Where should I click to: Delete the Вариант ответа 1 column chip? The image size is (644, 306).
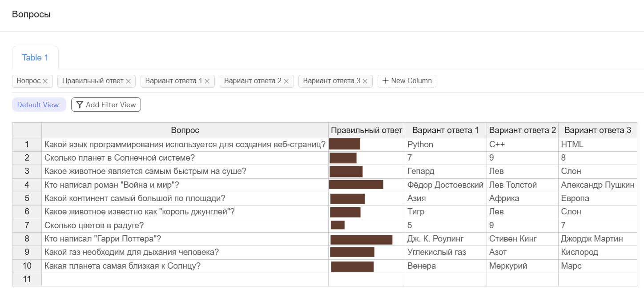pyautogui.click(x=207, y=81)
